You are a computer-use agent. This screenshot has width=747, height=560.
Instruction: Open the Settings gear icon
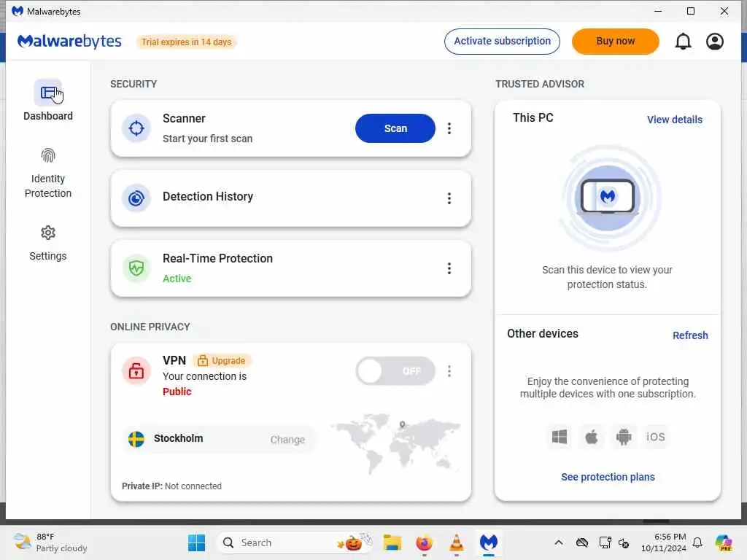(x=48, y=233)
